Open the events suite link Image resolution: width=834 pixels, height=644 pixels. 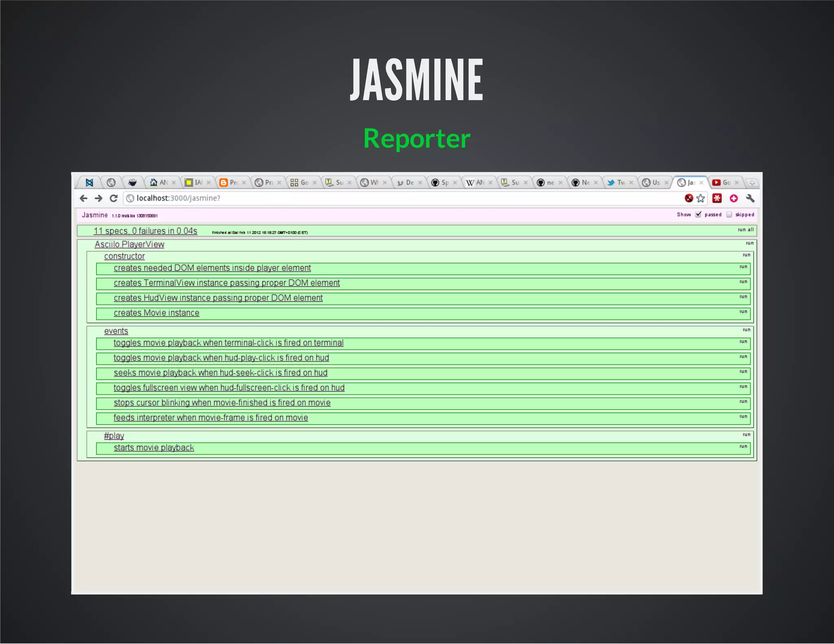(x=116, y=331)
